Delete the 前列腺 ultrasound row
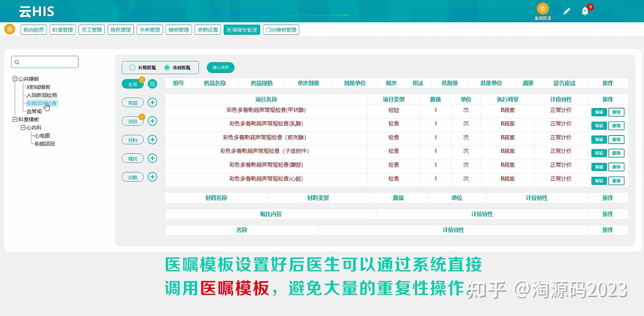This screenshot has width=644, height=316. pos(616,140)
